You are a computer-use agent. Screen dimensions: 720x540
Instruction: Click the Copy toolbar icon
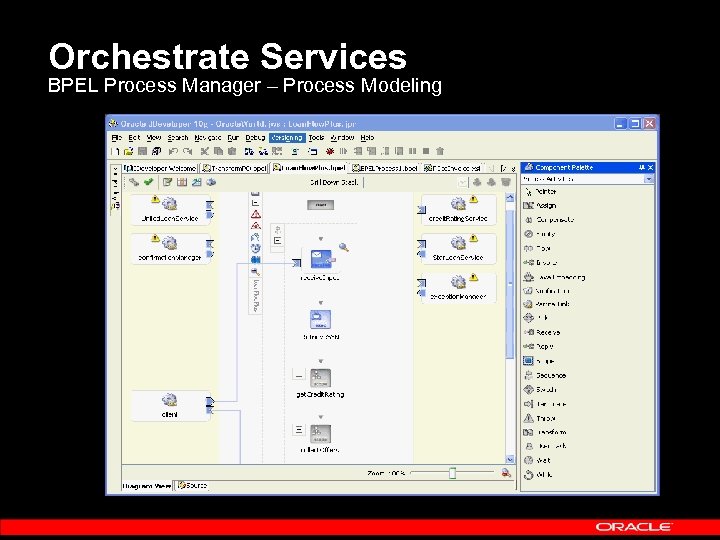[218, 151]
